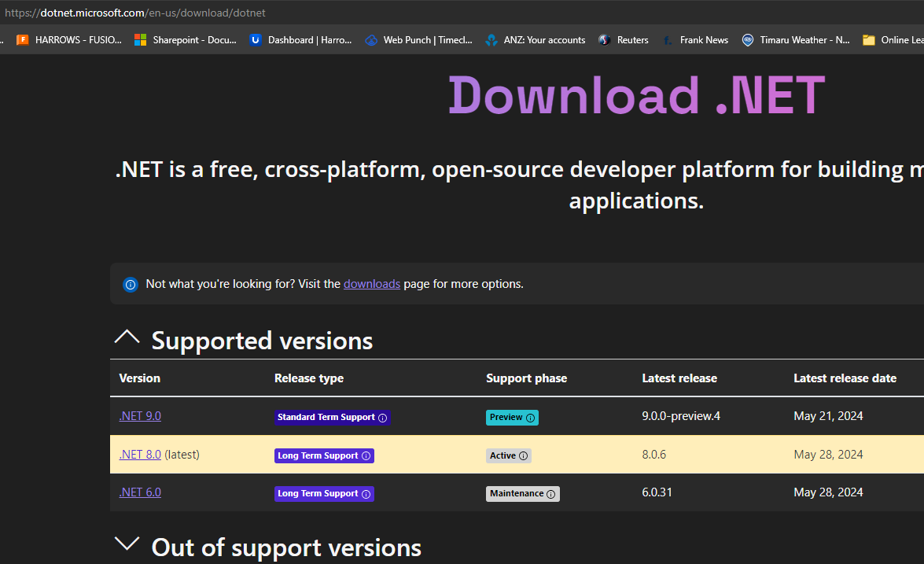The width and height of the screenshot is (924, 564).
Task: Click info icon on the Standard Term Support badge
Action: 382,418
